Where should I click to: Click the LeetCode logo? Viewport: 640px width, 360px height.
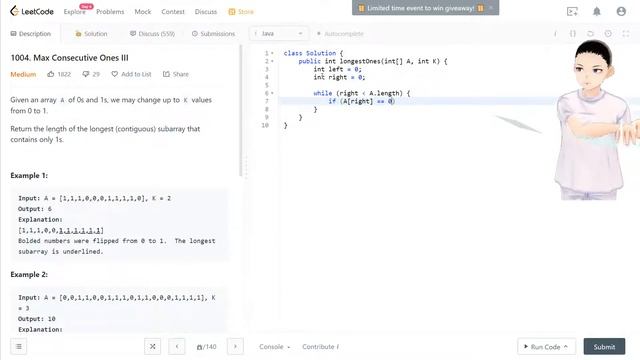pyautogui.click(x=32, y=11)
